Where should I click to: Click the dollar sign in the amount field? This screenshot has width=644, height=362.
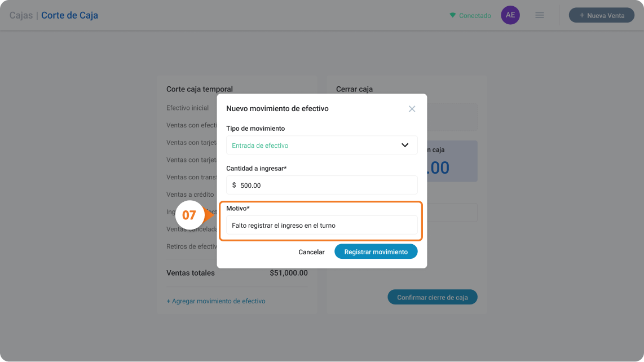(234, 186)
